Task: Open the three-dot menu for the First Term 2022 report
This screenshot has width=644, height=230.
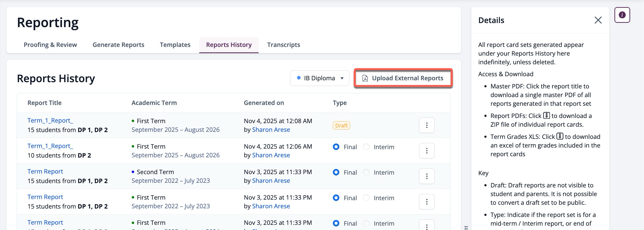Action: pos(427,202)
